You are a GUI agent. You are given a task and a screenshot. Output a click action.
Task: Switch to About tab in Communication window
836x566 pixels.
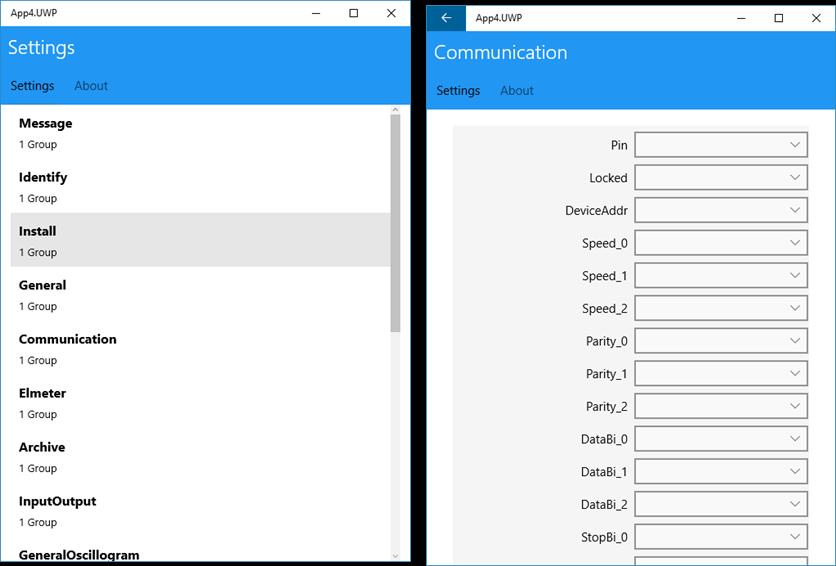point(517,91)
